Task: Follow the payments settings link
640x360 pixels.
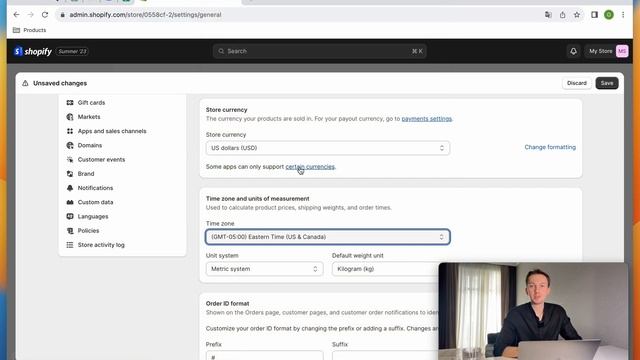Action: [427, 119]
